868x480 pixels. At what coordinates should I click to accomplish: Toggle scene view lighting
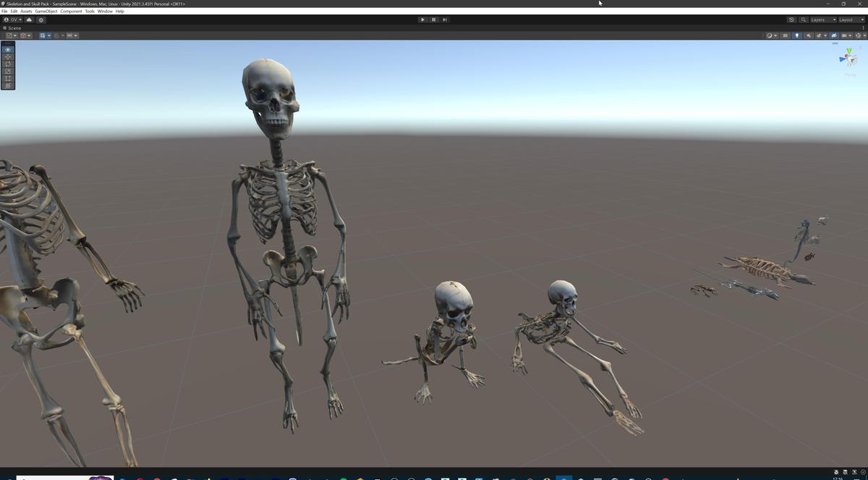tap(797, 35)
